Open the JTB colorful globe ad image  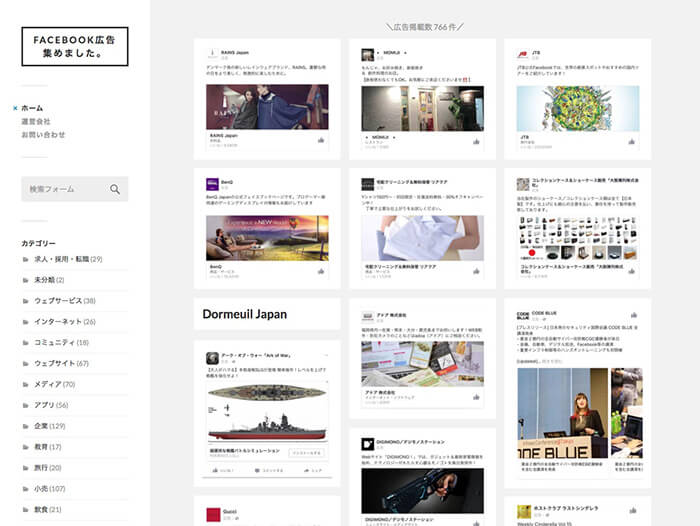(578, 109)
